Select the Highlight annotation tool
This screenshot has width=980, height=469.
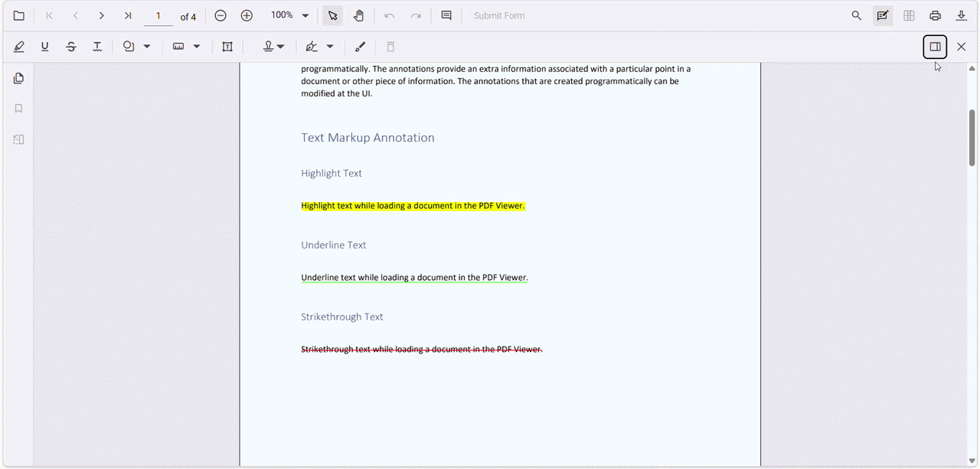19,47
